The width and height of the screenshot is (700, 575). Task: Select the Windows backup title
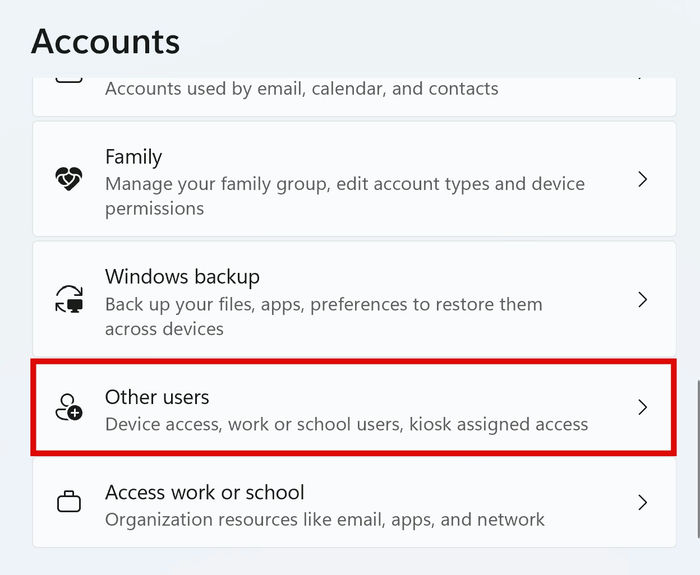tap(182, 277)
